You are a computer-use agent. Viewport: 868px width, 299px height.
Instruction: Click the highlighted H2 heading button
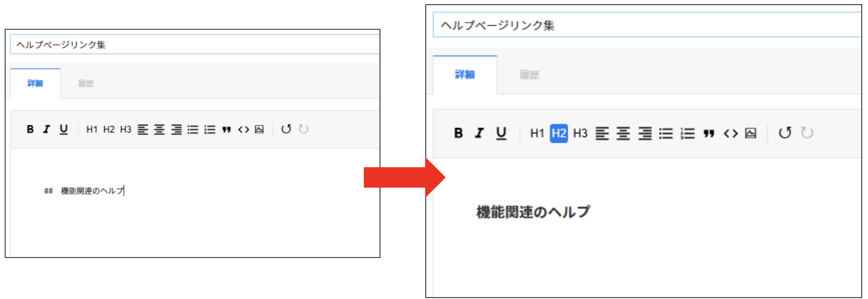pos(558,133)
